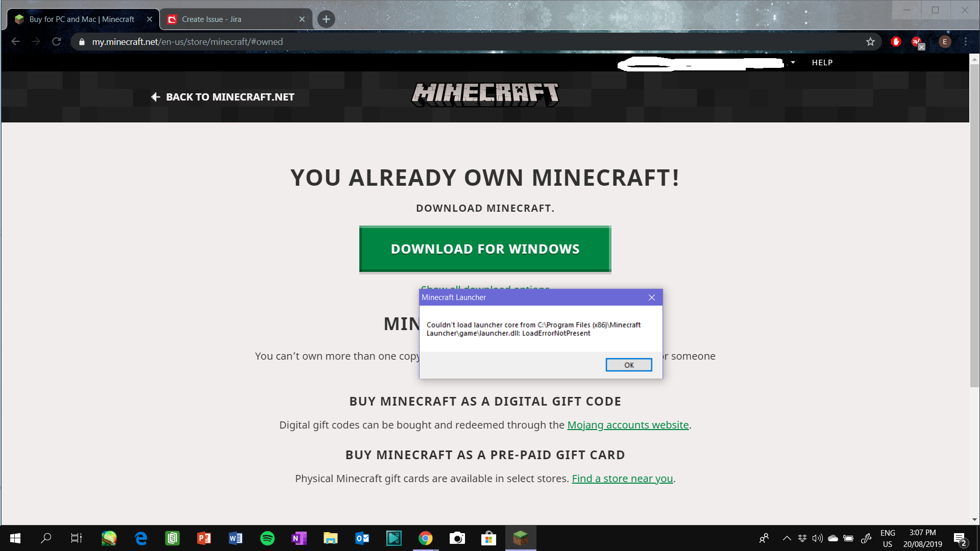
Task: Bookmark this page with the star icon
Action: click(x=870, y=42)
